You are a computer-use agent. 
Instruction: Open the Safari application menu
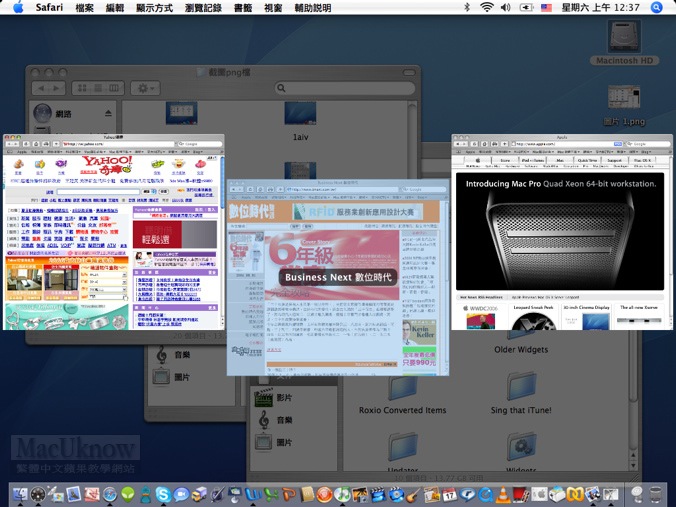click(x=49, y=7)
